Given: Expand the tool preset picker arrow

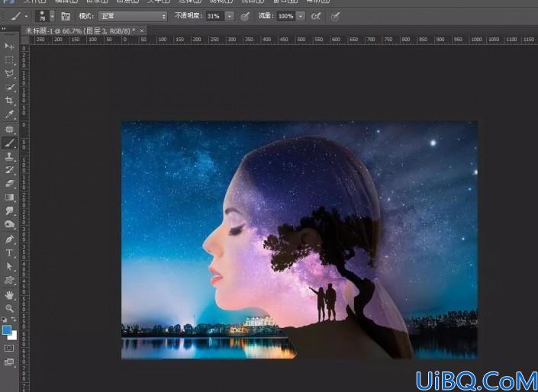Looking at the screenshot, I should pyautogui.click(x=26, y=16).
